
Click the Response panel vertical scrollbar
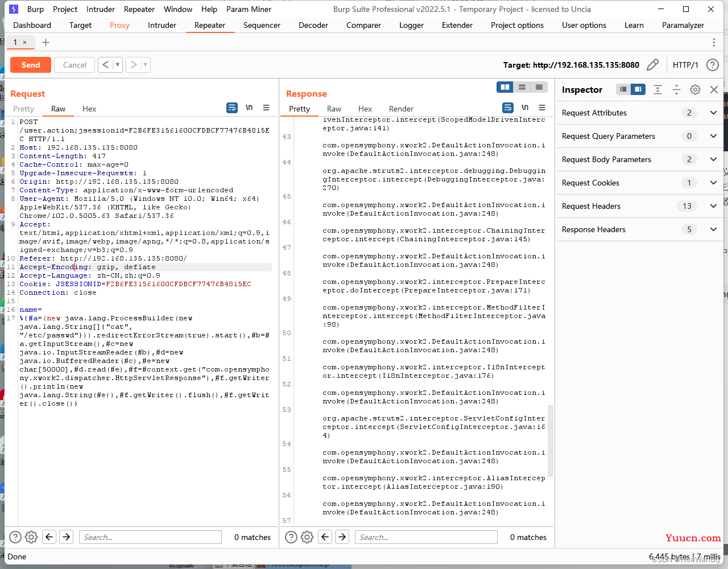point(551,440)
